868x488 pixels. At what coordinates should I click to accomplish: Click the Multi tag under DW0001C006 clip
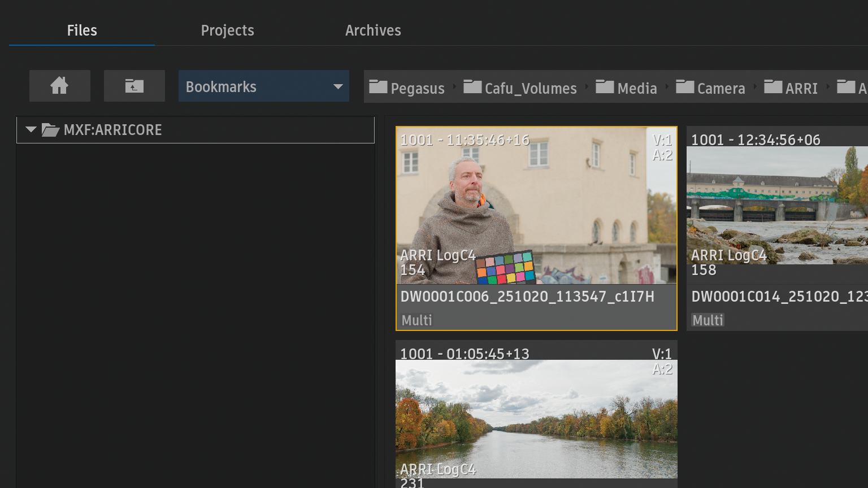click(416, 320)
